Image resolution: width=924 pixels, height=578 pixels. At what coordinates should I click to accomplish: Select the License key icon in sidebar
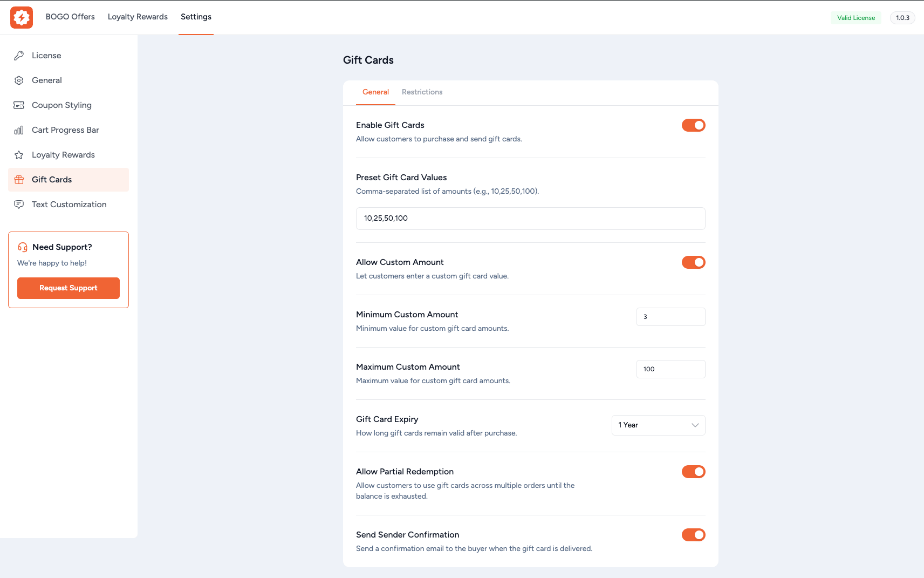coord(19,55)
